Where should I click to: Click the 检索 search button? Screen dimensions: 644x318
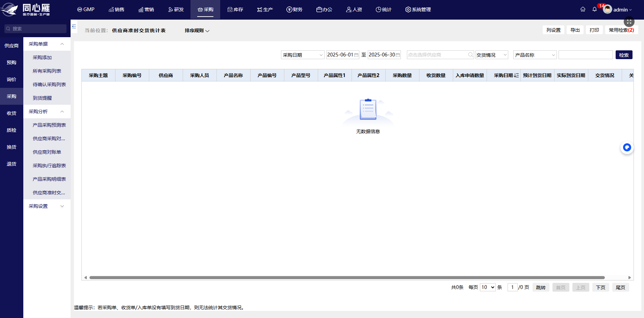pos(624,55)
